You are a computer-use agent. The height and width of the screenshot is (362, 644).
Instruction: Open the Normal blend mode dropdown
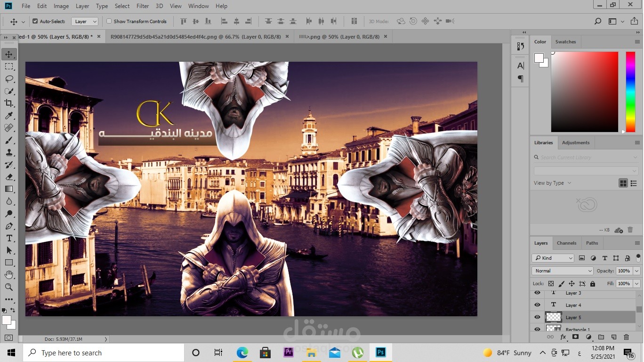(x=563, y=271)
